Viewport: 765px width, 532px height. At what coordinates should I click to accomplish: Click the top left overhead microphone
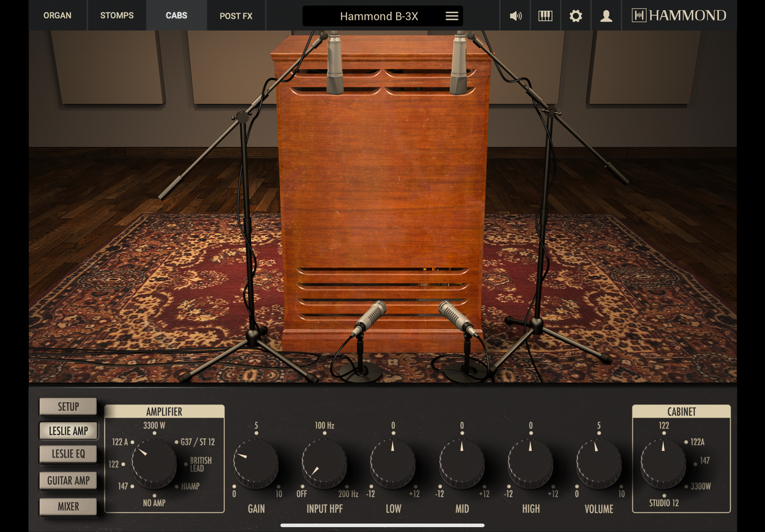click(x=335, y=63)
